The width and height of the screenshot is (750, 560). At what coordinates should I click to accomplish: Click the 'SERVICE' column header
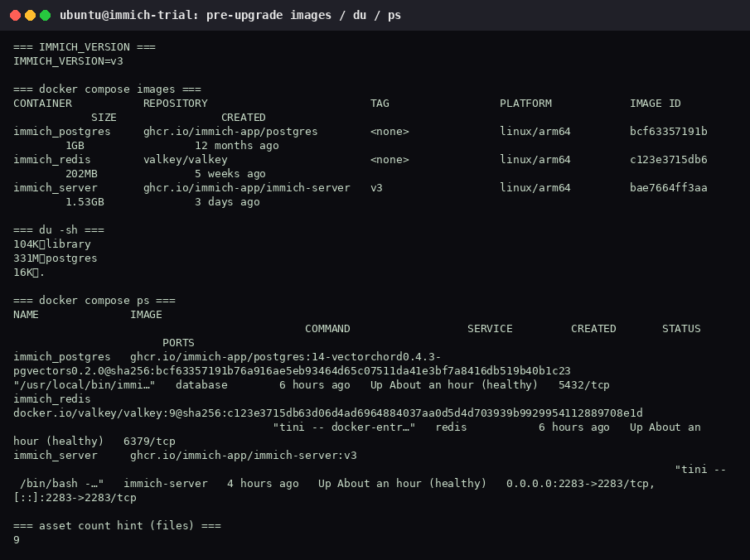pyautogui.click(x=490, y=329)
